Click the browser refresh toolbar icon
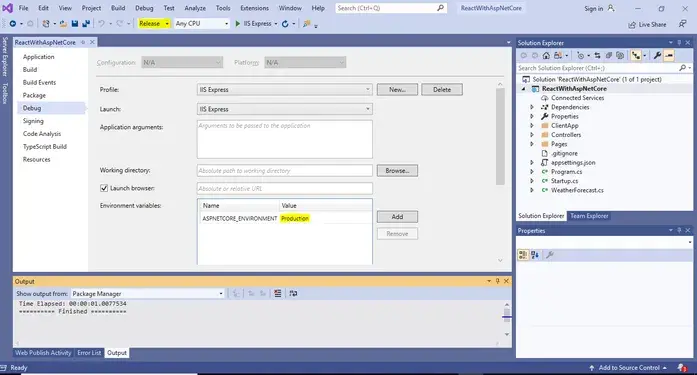This screenshot has height=375, width=697. (285, 24)
